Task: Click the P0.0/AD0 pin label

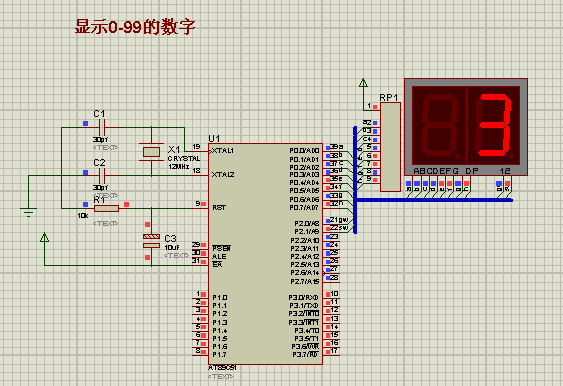Action: tap(304, 150)
